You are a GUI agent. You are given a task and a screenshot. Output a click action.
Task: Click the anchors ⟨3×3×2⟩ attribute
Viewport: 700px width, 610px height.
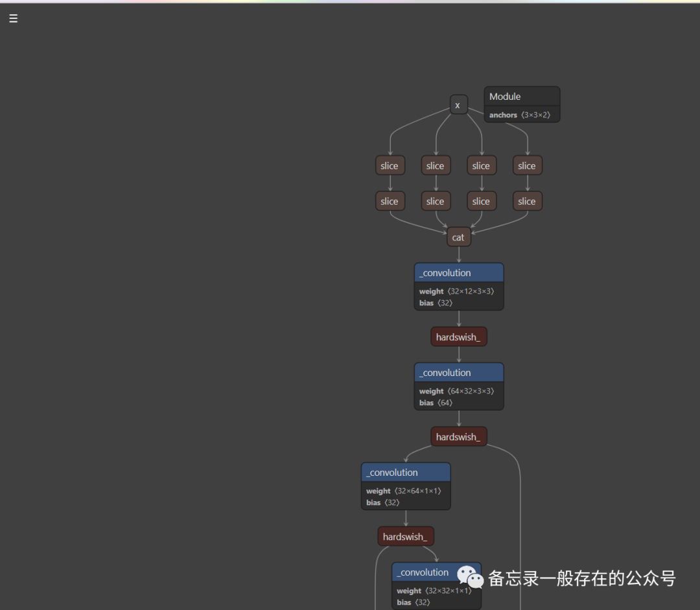pos(521,114)
